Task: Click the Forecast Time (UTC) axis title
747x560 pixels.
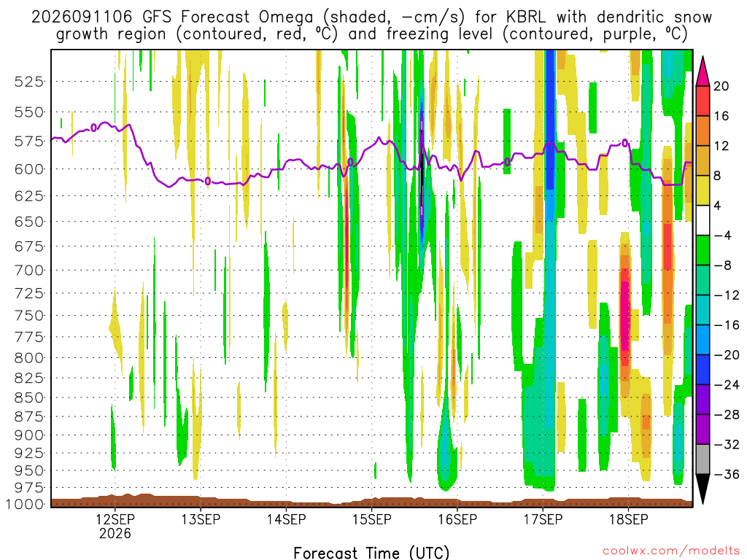Action: point(371,553)
